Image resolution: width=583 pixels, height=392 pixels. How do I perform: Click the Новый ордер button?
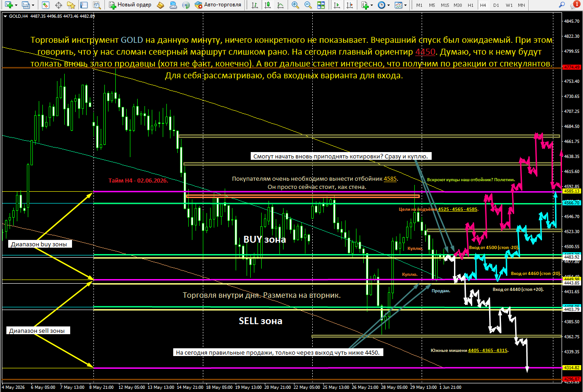(x=129, y=5)
